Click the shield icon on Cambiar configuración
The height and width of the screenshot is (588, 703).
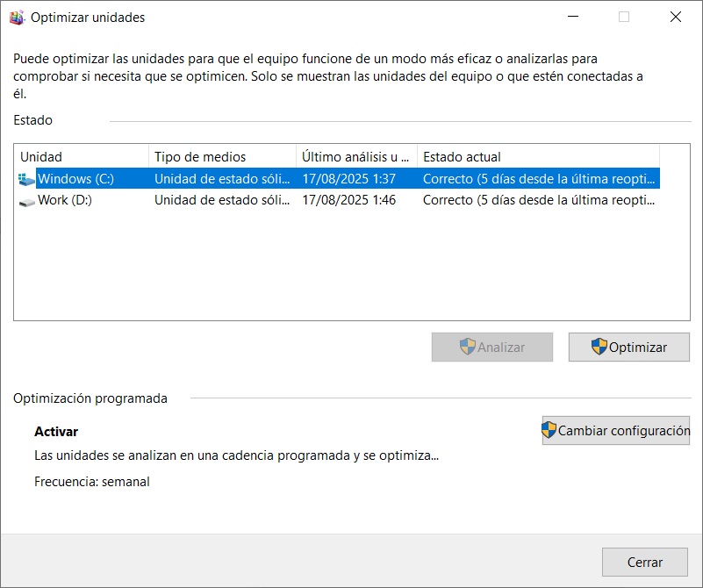coord(549,430)
